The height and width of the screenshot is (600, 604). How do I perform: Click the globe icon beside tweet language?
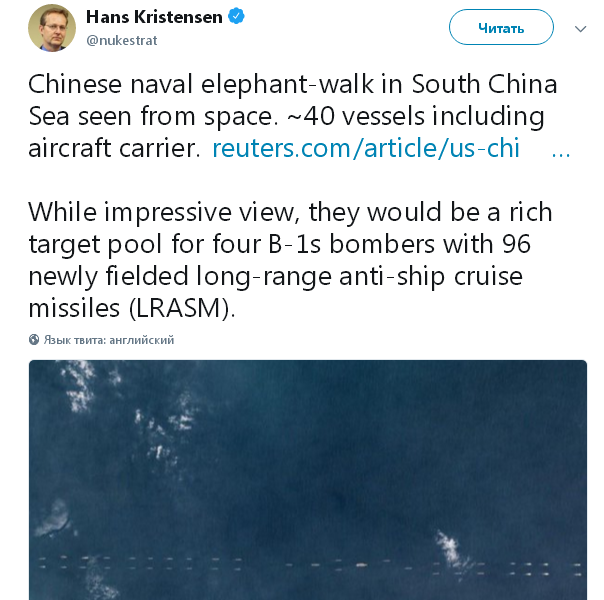(34, 340)
